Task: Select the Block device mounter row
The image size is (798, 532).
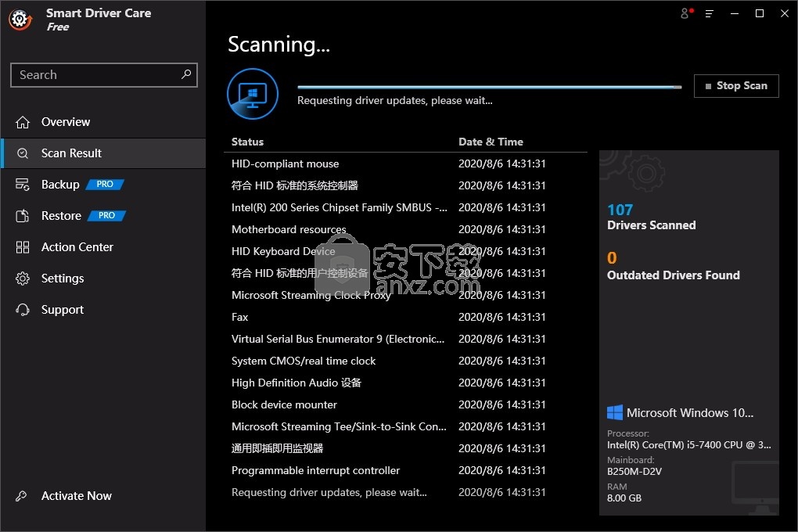Action: point(405,404)
